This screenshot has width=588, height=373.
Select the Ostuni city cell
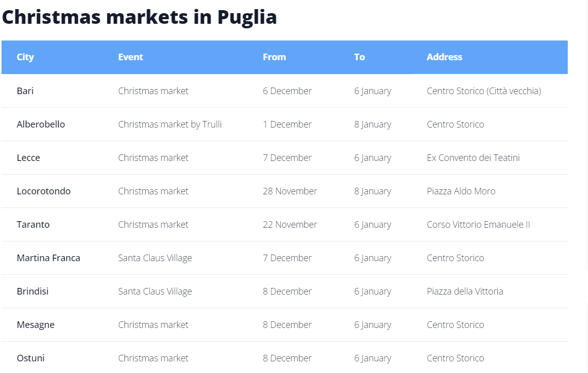point(30,358)
